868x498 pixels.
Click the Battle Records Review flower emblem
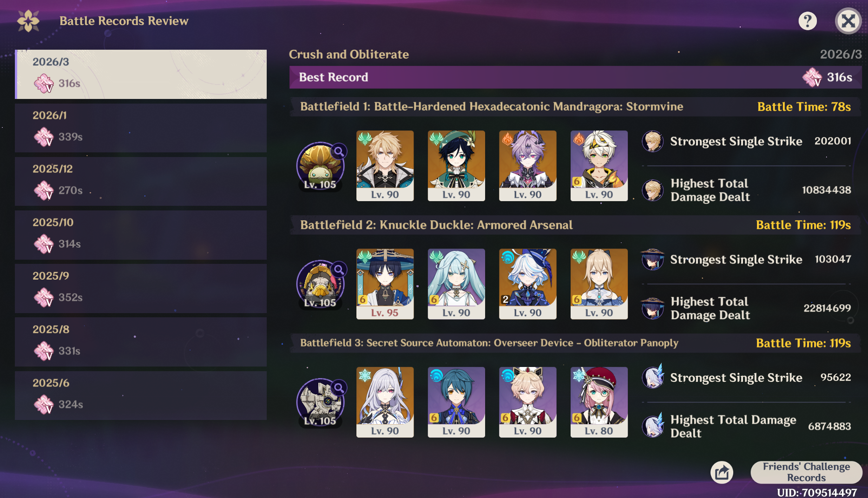click(x=28, y=21)
